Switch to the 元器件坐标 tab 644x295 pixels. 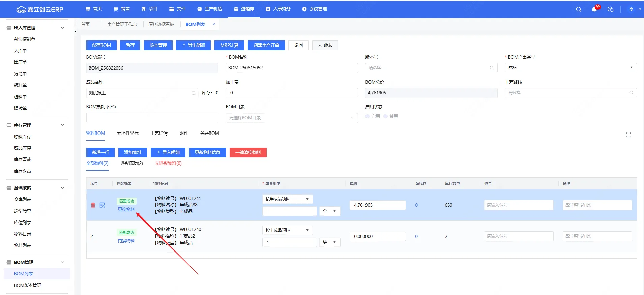[127, 133]
